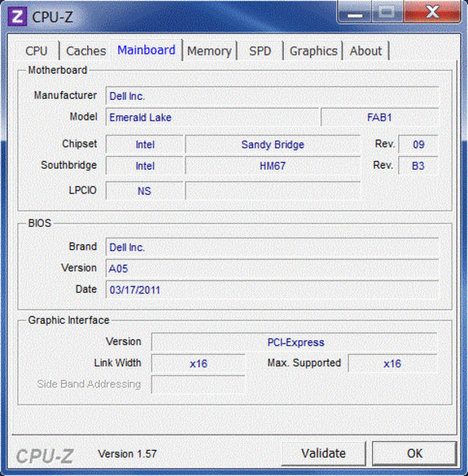The image size is (468, 476).
Task: Click the southbridge Rev. B3 value
Action: [418, 166]
